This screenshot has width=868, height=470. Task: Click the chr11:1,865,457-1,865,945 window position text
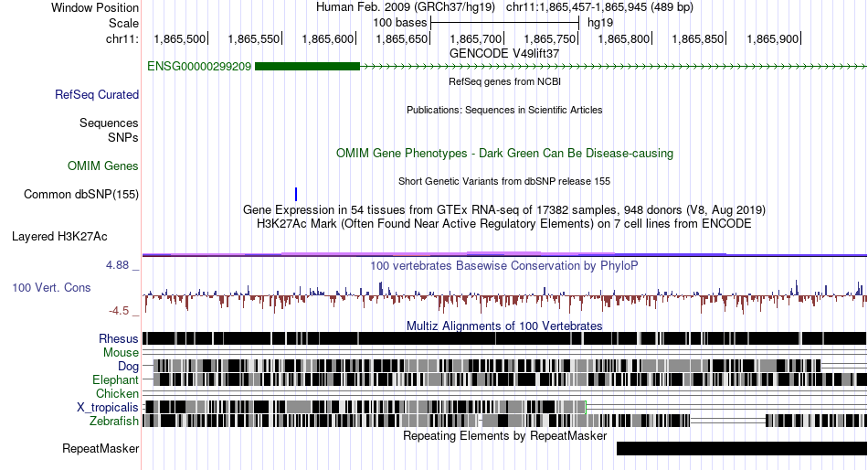(599, 7)
